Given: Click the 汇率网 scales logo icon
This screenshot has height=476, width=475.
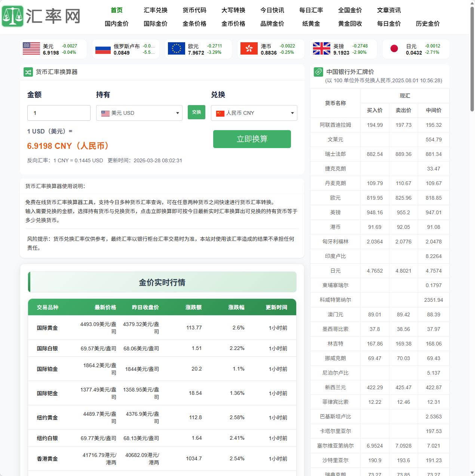Looking at the screenshot, I should click(x=12, y=16).
